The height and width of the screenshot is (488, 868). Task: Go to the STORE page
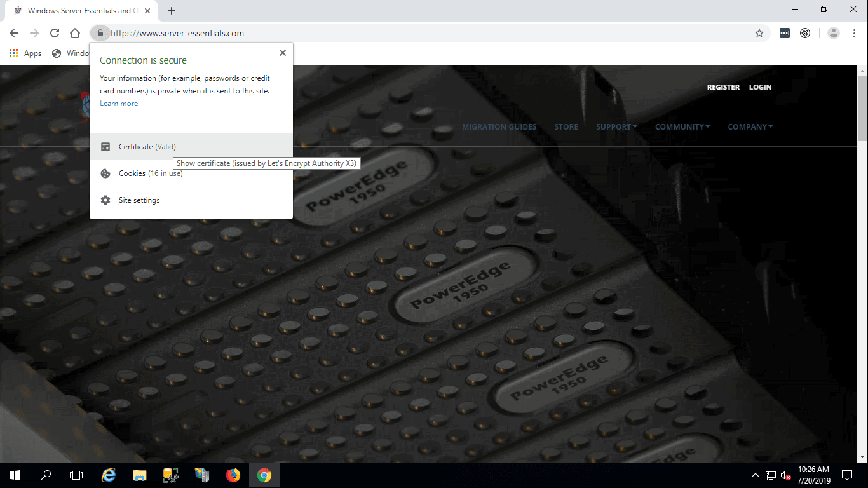(566, 127)
